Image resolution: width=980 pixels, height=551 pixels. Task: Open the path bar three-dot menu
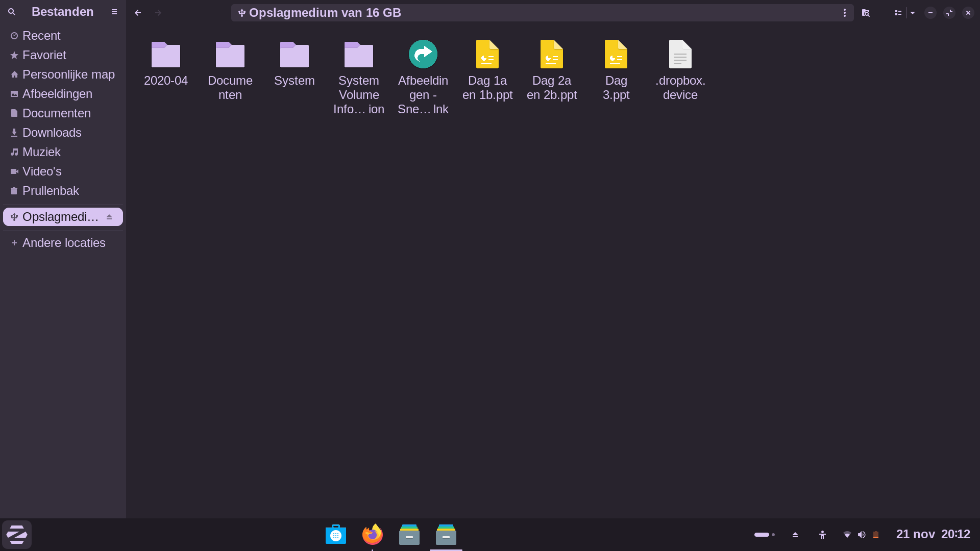[x=845, y=13]
